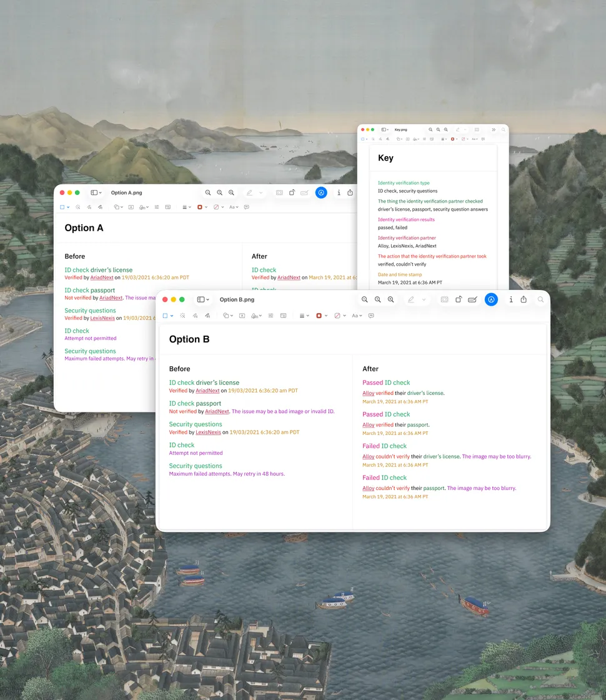Open sidebar view menu in Option A window
This screenshot has height=700, width=606.
click(x=96, y=193)
